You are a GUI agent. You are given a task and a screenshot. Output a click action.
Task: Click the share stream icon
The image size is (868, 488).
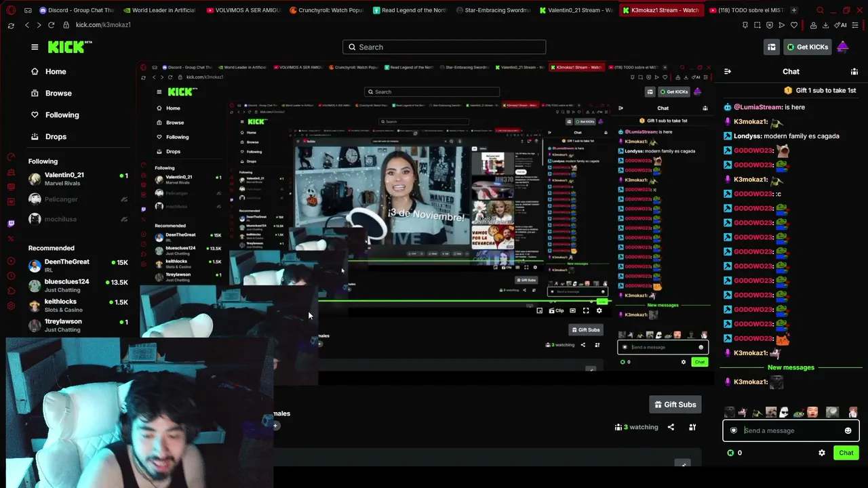(x=671, y=427)
